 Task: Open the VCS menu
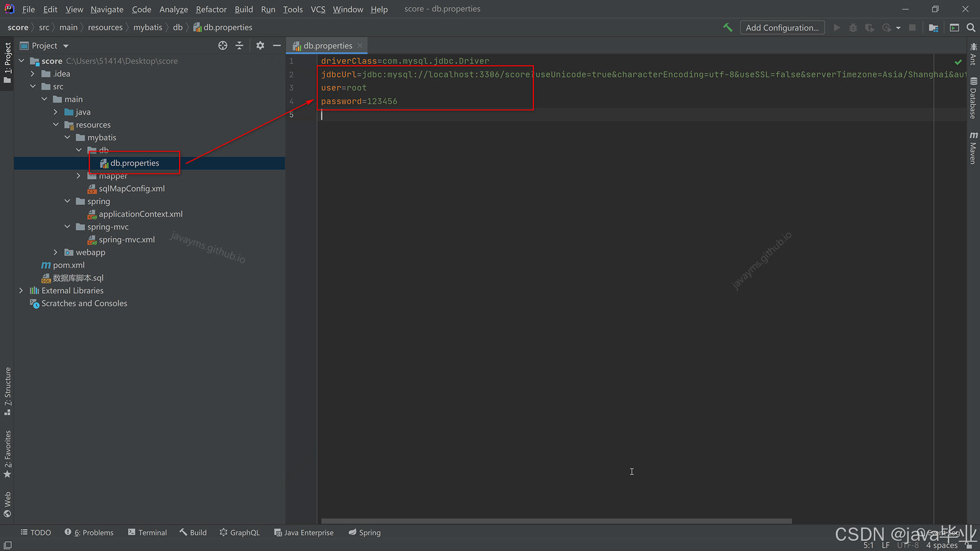[317, 9]
